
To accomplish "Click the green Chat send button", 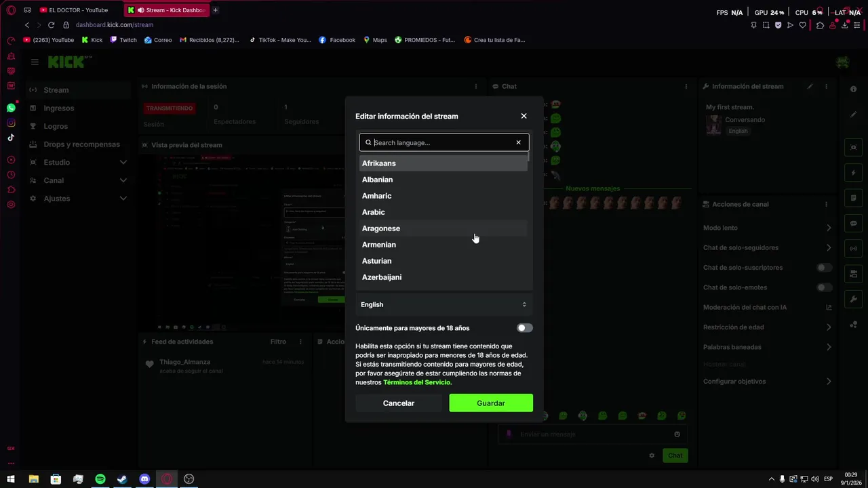I will tap(675, 455).
